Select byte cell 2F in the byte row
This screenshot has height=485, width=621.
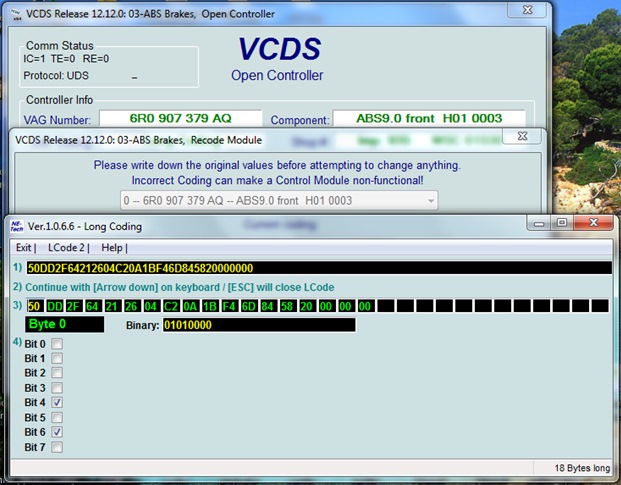[x=75, y=306]
